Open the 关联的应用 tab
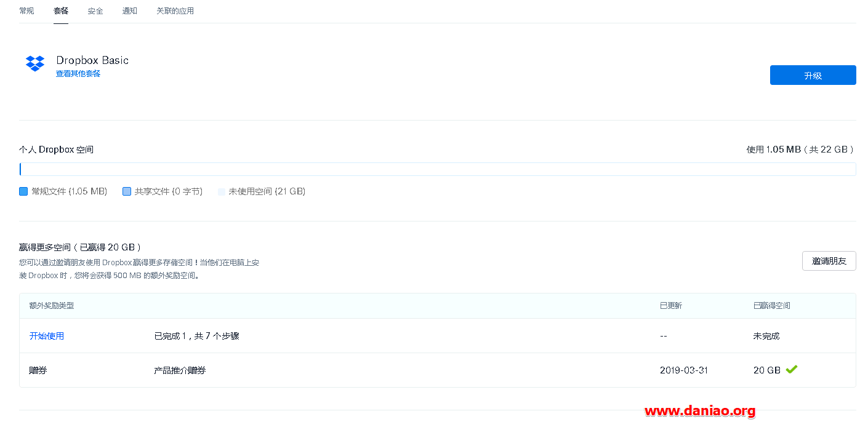This screenshot has width=868, height=427. (175, 10)
